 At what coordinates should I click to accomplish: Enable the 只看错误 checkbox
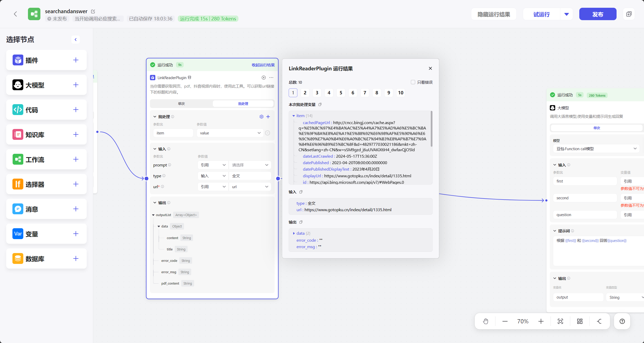(x=413, y=82)
